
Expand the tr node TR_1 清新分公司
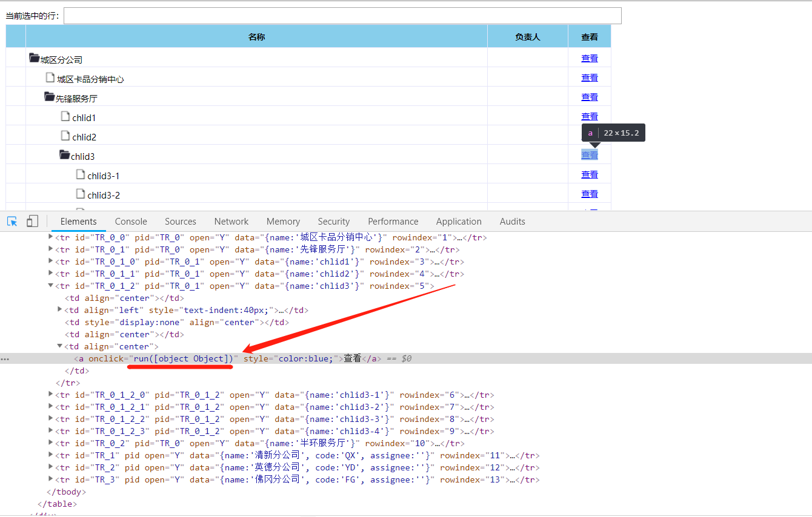[x=50, y=455]
